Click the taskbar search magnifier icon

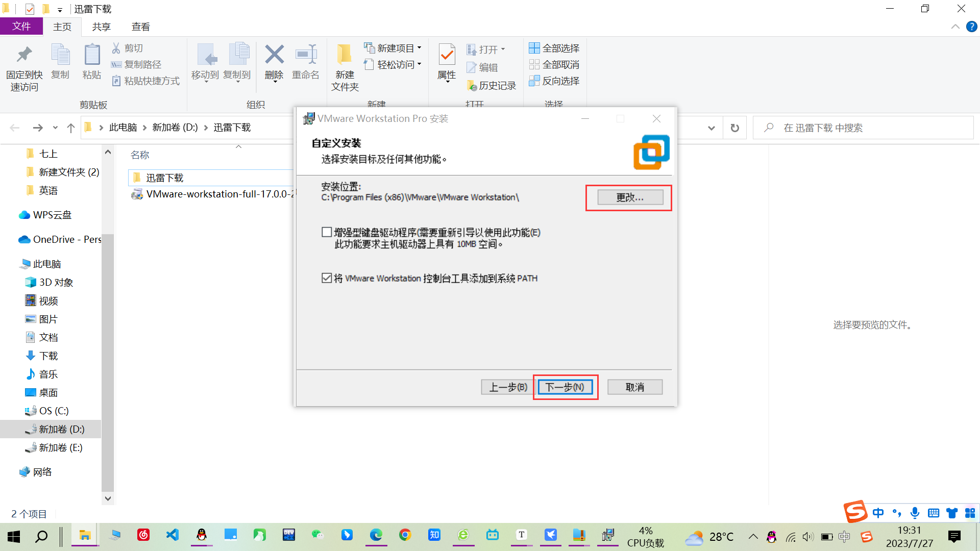coord(41,536)
